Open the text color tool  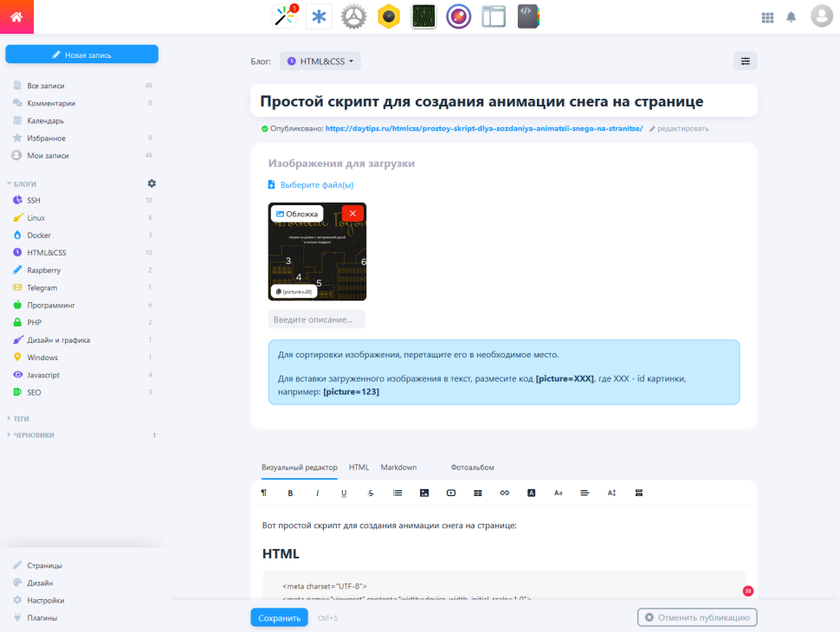tap(532, 493)
